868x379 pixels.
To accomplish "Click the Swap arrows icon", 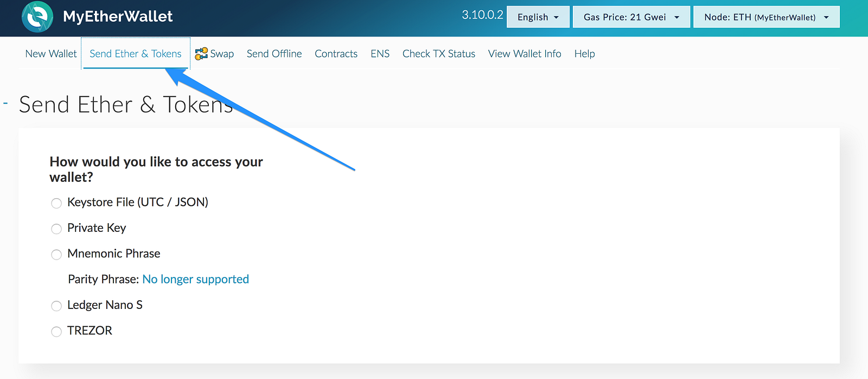I will pos(201,54).
